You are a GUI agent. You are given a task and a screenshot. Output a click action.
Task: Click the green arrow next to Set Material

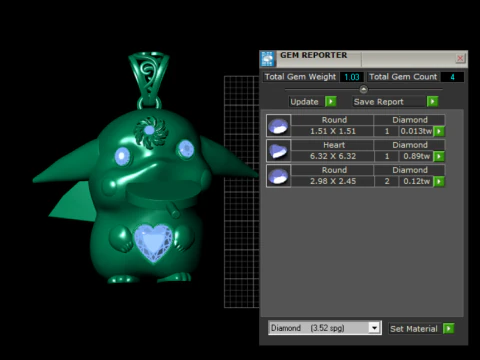click(449, 329)
